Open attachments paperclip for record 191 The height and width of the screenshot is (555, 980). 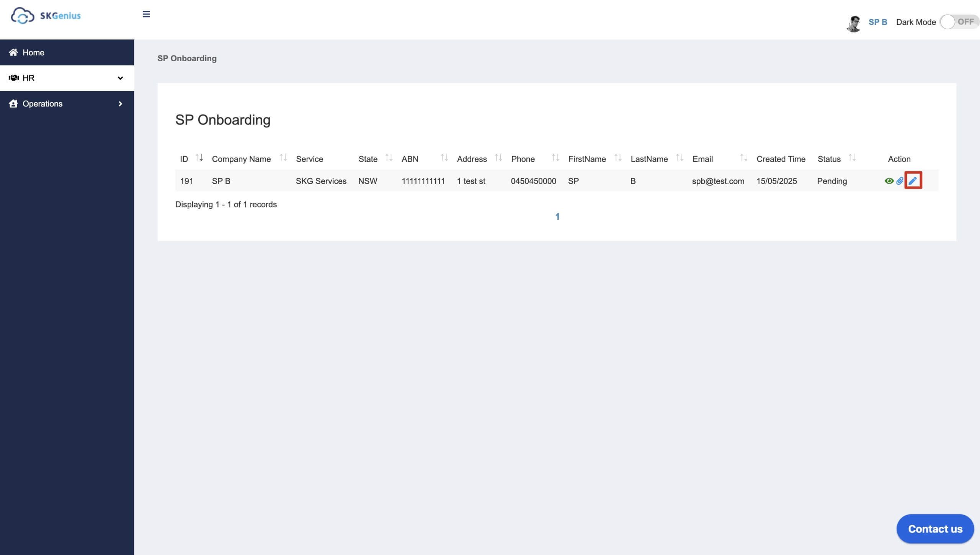point(900,181)
